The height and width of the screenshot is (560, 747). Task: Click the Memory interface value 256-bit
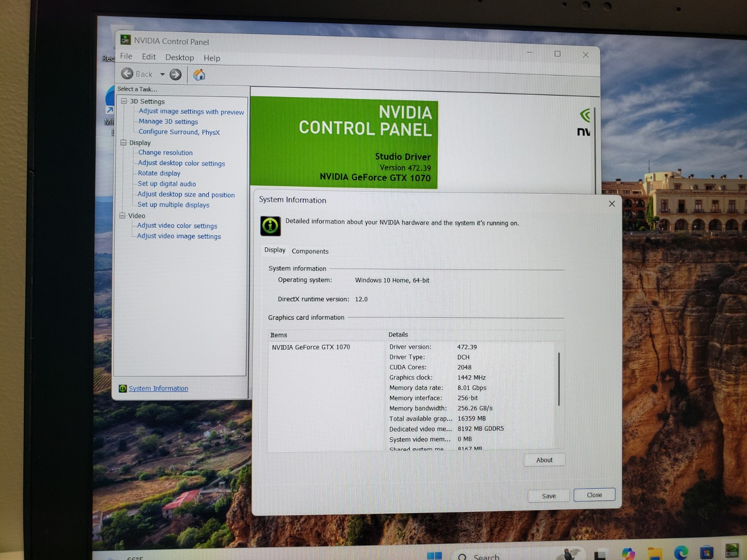[468, 398]
